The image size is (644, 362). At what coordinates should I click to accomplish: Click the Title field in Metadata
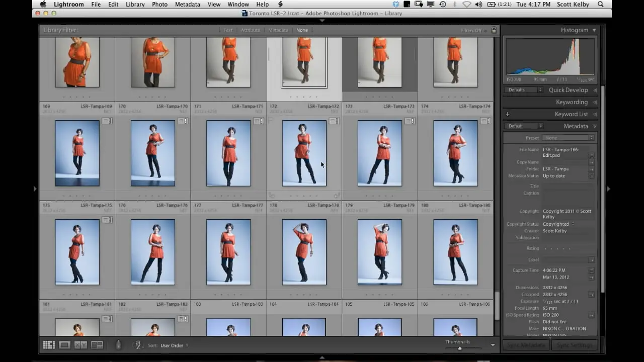pos(569,186)
